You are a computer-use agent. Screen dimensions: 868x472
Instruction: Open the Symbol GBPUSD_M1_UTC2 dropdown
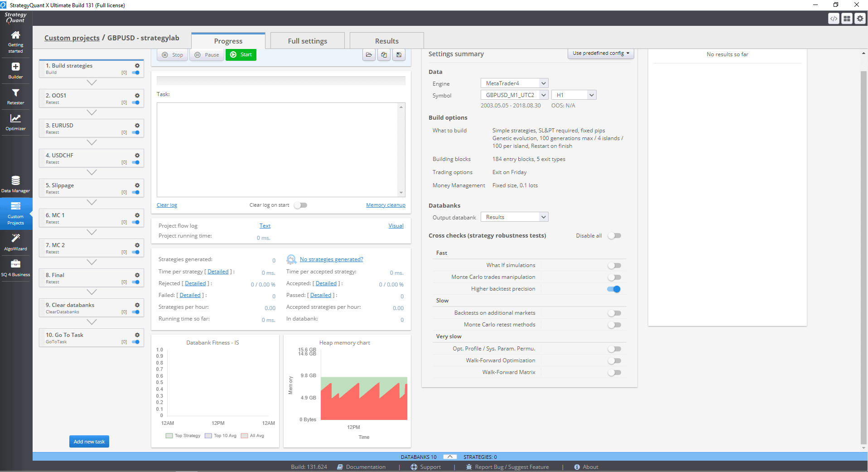(514, 95)
